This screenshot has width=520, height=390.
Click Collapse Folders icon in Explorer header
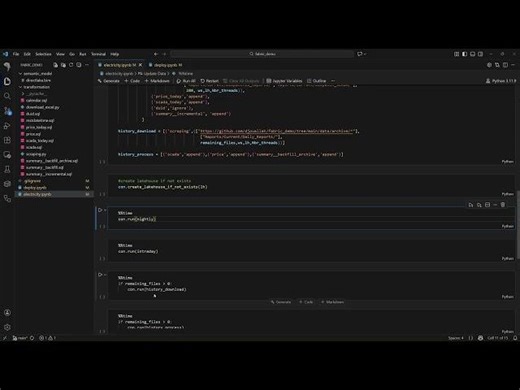[79, 65]
